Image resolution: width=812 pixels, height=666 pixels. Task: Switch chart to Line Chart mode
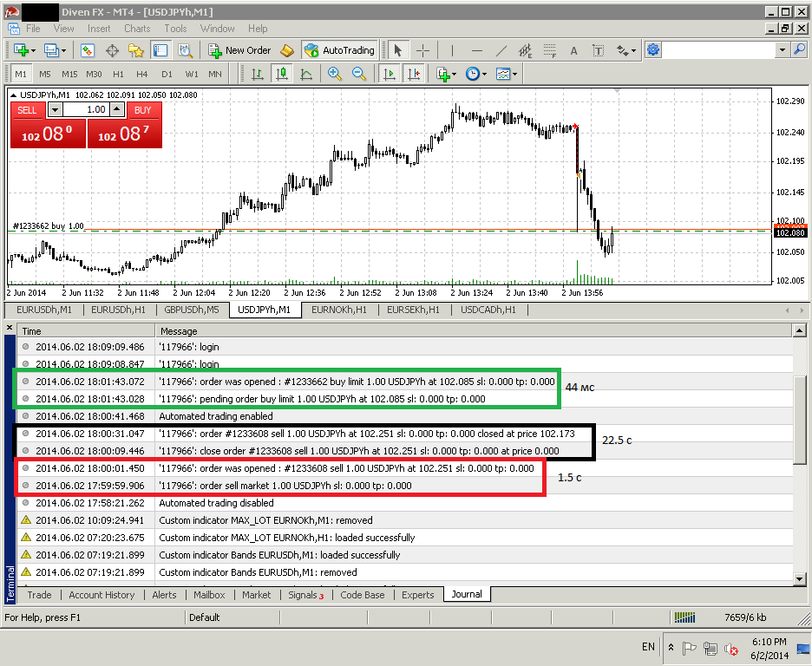coord(306,74)
